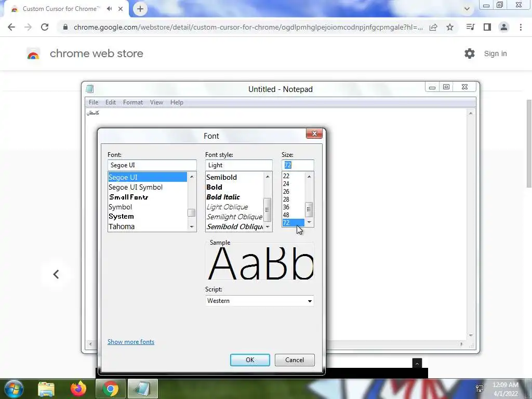This screenshot has height=399, width=532.
Task: Open a new Chrome tab
Action: coord(140,9)
